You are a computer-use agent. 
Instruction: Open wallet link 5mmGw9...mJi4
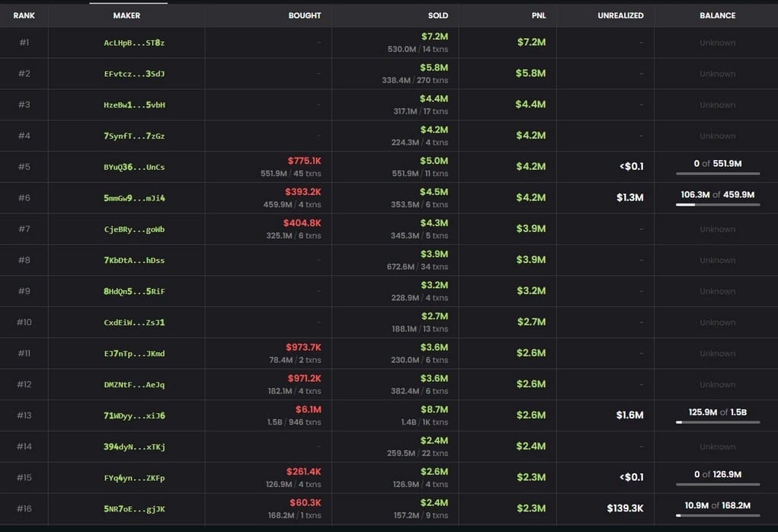point(134,198)
